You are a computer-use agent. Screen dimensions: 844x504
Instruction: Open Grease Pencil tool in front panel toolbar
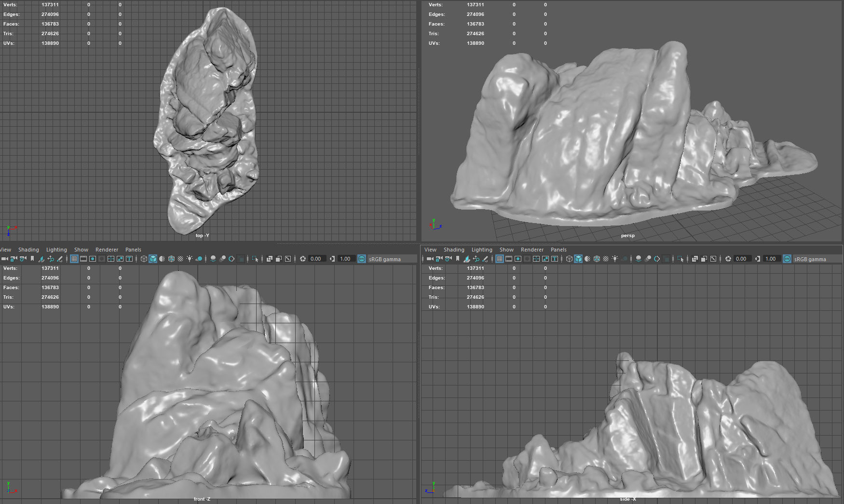coord(60,259)
